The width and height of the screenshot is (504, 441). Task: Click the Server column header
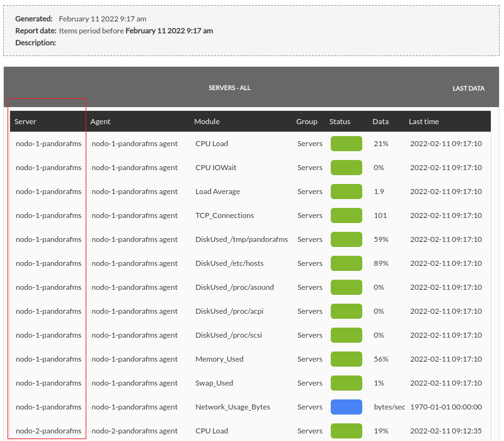tap(25, 122)
